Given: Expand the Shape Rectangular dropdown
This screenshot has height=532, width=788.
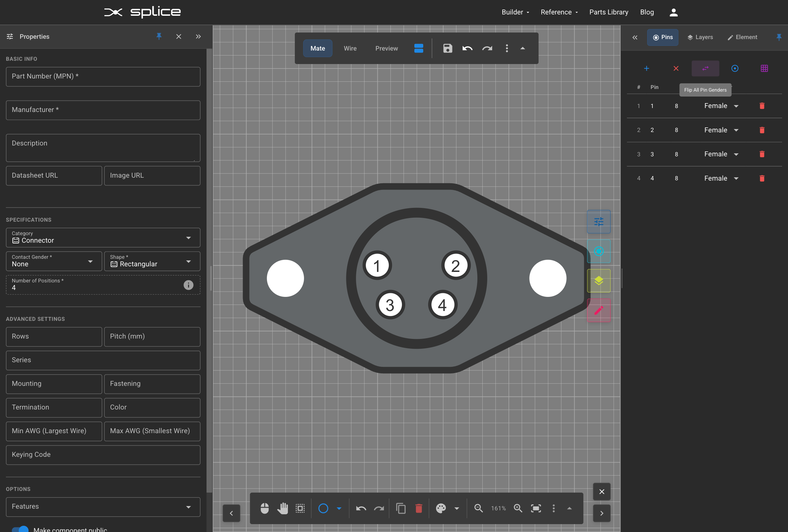Looking at the screenshot, I should [188, 261].
